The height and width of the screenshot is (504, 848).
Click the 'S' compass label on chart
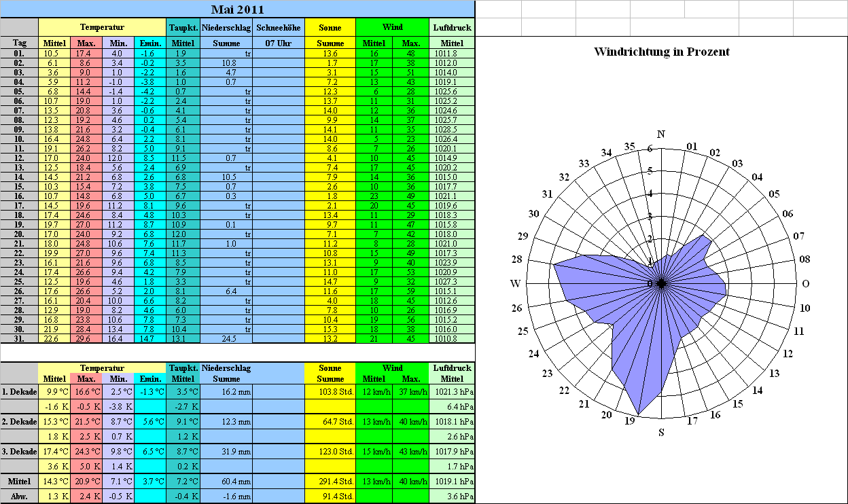(661, 433)
